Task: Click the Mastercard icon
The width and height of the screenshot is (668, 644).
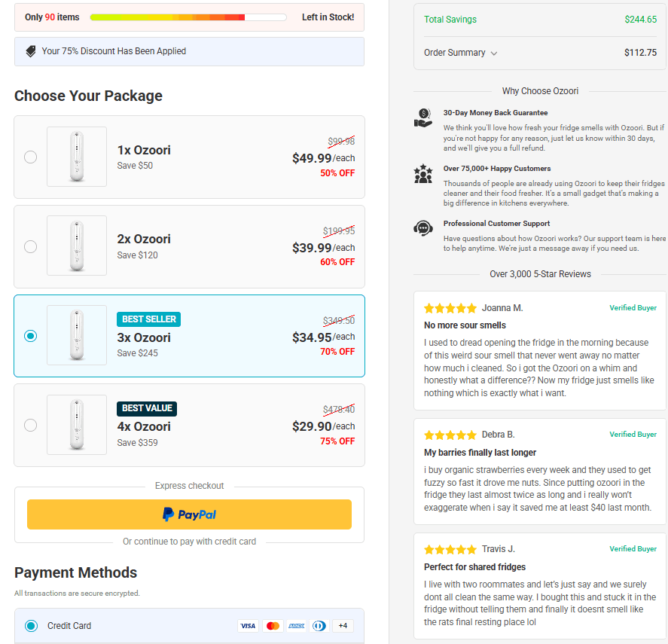Action: (273, 626)
